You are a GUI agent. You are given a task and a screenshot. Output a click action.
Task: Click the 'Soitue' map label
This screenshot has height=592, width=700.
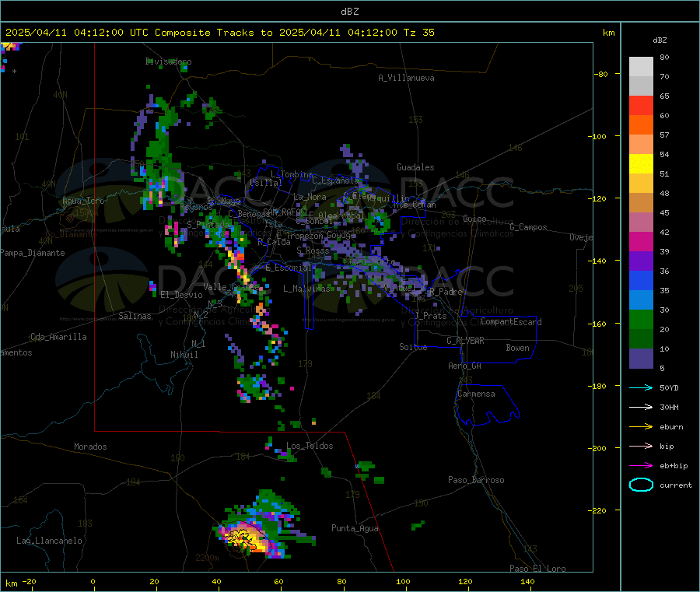click(x=413, y=347)
